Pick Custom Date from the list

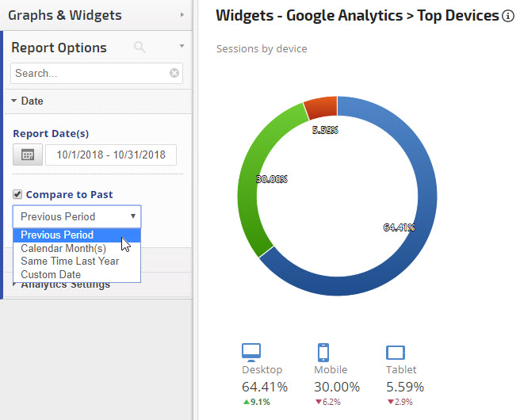(x=51, y=274)
